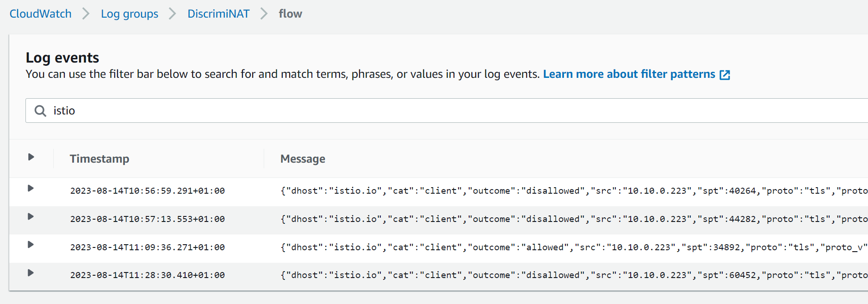Screen dimensions: 868x304
Task: Open the CloudWatch breadcrumb link
Action: [x=41, y=14]
